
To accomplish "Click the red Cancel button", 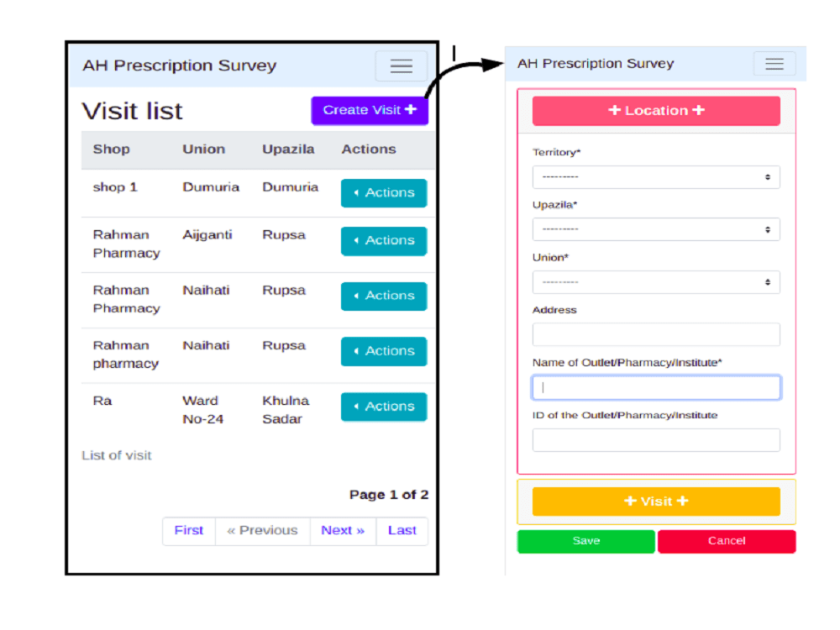I will pyautogui.click(x=727, y=541).
